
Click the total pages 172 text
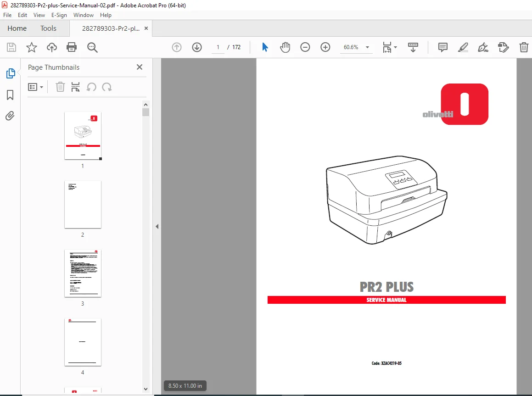coord(236,47)
